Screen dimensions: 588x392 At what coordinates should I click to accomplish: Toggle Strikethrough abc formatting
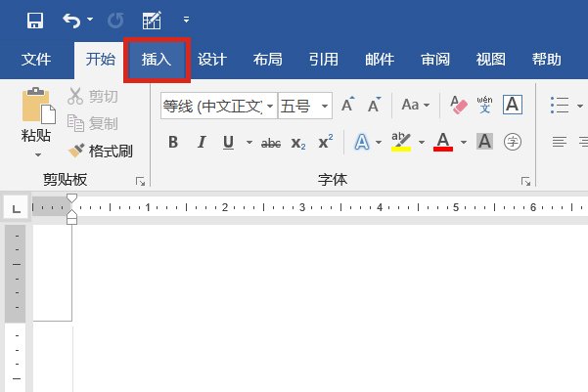coord(271,143)
